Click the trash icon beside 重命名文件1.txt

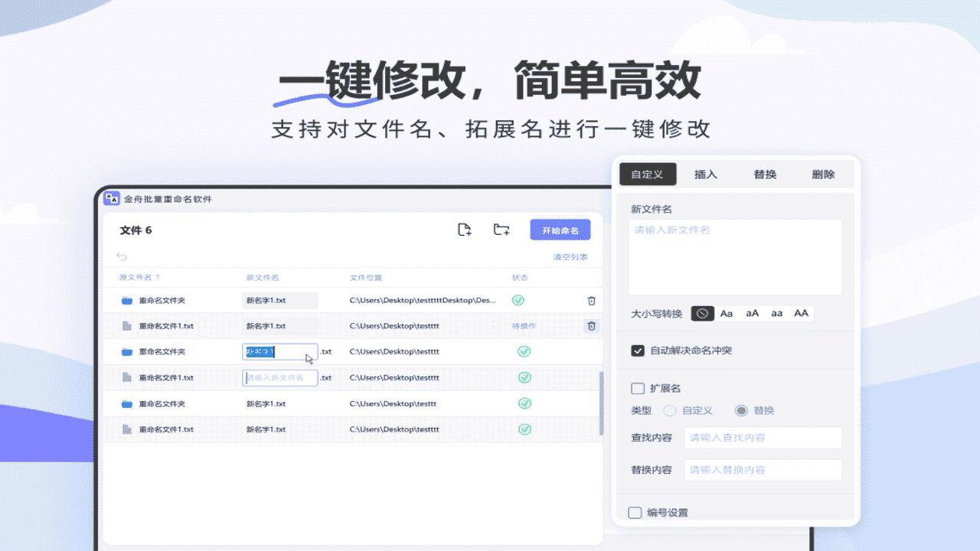coord(591,326)
